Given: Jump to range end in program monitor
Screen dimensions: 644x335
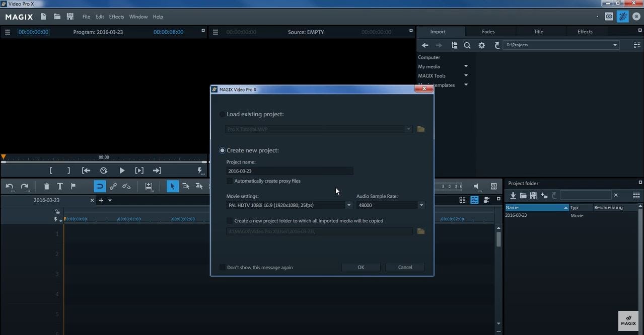Looking at the screenshot, I should pos(157,171).
